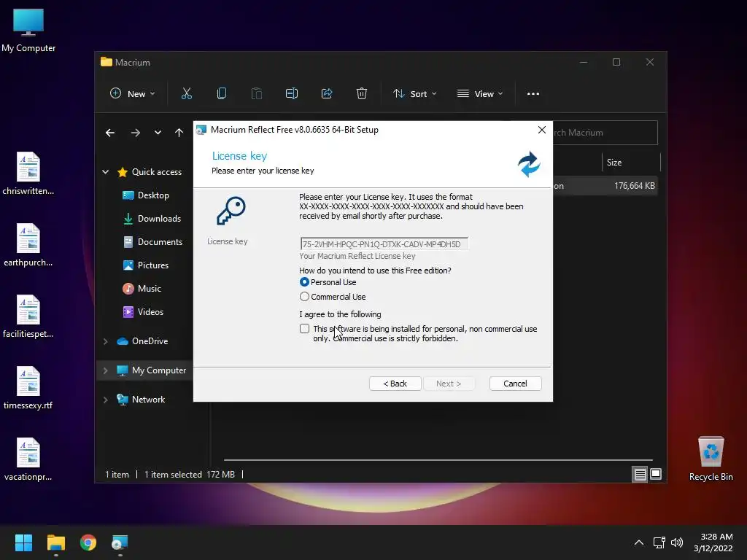Open the Sort dropdown menu
This screenshot has width=747, height=560.
pyautogui.click(x=414, y=94)
